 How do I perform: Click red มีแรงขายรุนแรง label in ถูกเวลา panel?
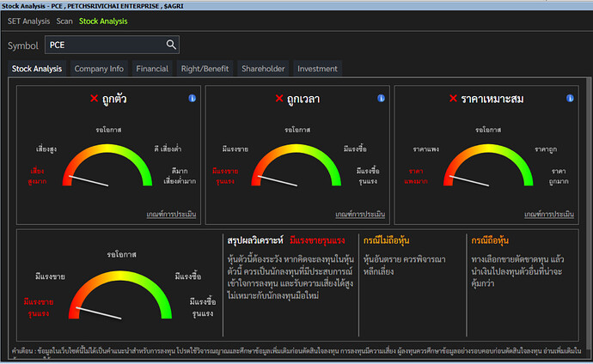coord(225,176)
